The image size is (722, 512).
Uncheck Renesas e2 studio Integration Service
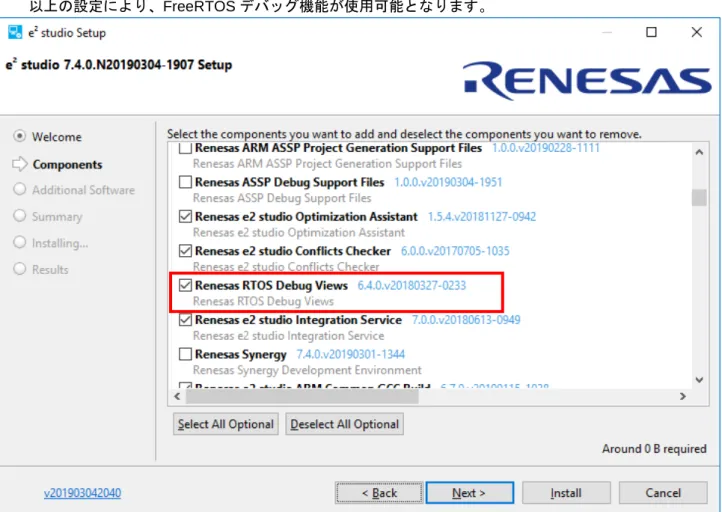click(185, 320)
